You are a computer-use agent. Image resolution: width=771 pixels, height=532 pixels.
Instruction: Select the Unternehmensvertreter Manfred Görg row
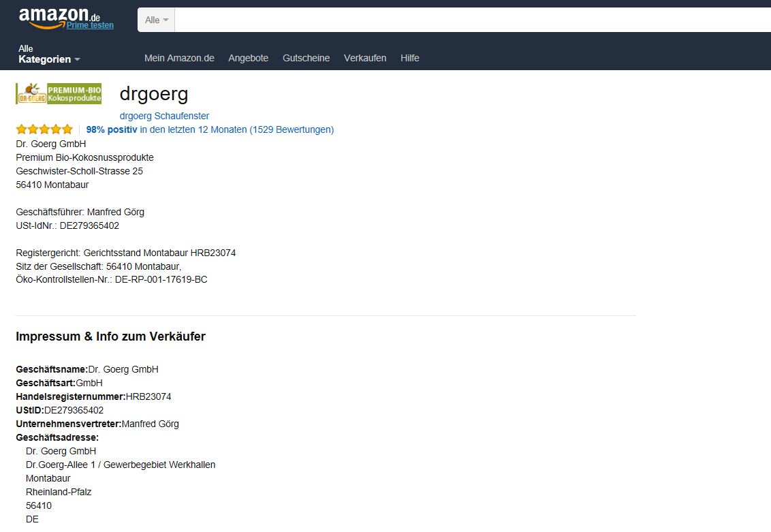(97, 424)
